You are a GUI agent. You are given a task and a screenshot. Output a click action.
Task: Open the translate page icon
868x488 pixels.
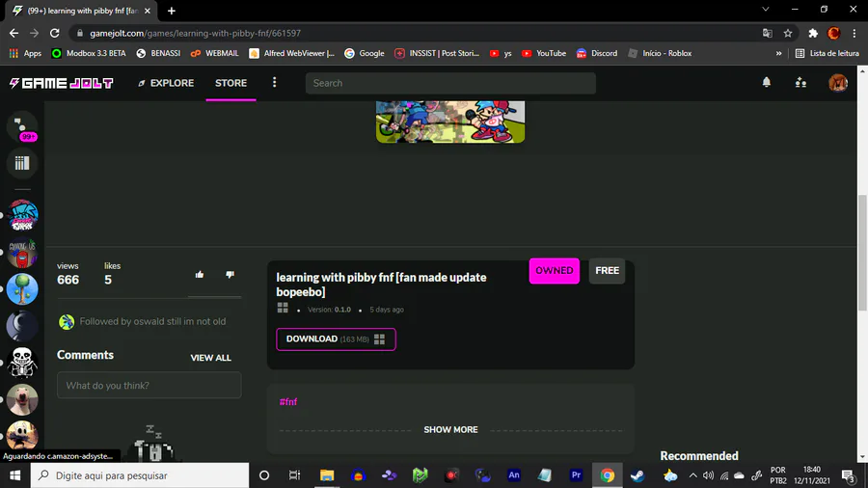pyautogui.click(x=768, y=33)
